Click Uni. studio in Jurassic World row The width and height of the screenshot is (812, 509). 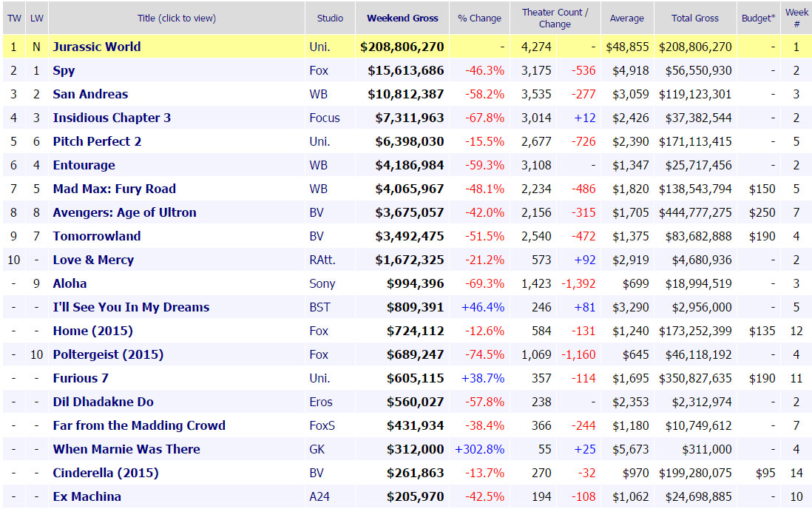(x=319, y=47)
